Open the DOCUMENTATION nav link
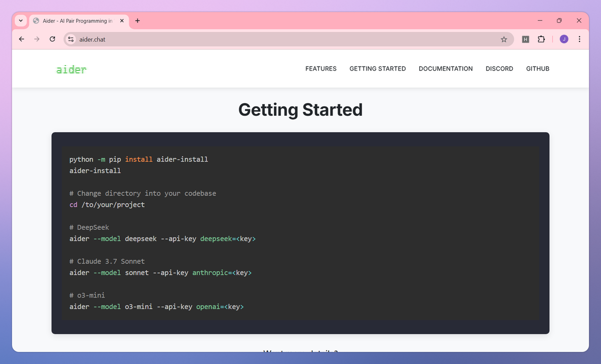The height and width of the screenshot is (364, 601). click(x=446, y=69)
